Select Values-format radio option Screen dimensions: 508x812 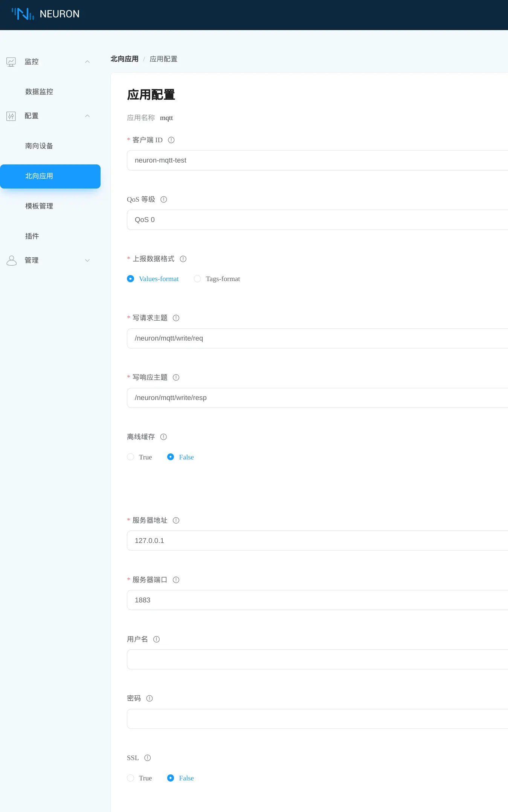(x=131, y=279)
